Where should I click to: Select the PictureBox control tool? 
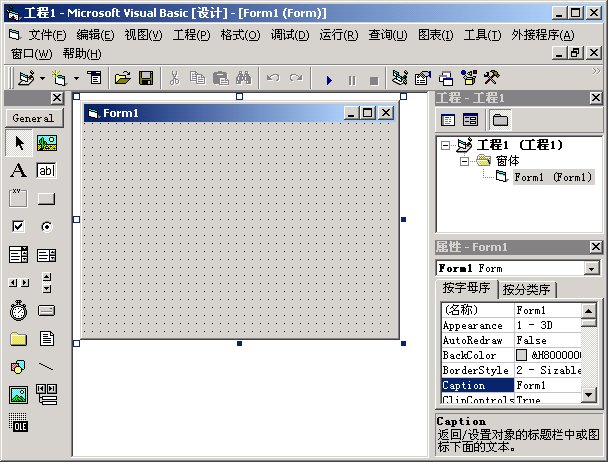(x=47, y=143)
